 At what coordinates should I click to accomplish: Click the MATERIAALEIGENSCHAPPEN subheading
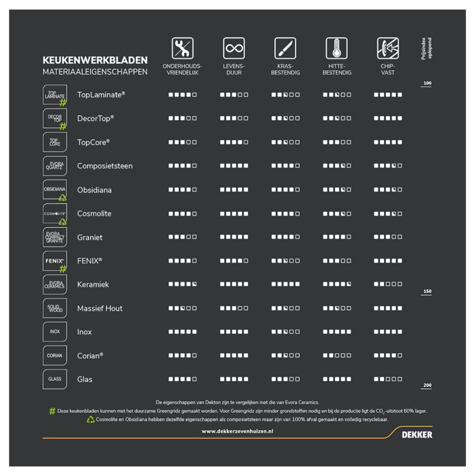[95, 72]
